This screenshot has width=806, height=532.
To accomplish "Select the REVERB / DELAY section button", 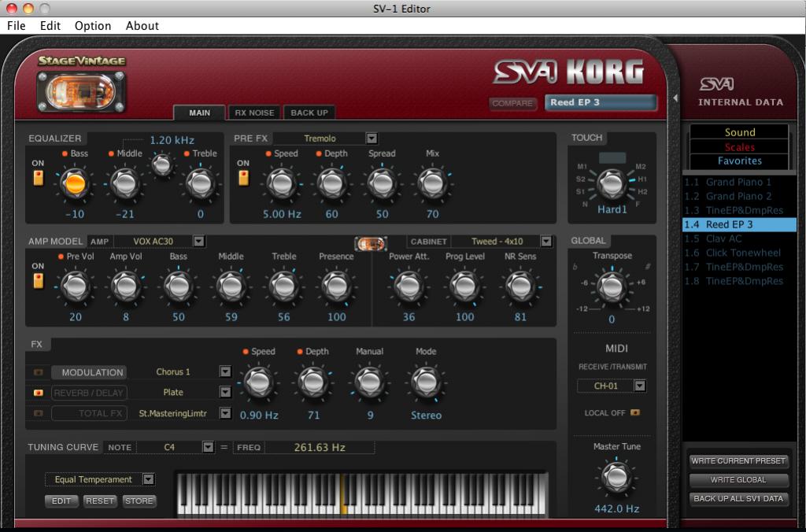I will tap(90, 393).
